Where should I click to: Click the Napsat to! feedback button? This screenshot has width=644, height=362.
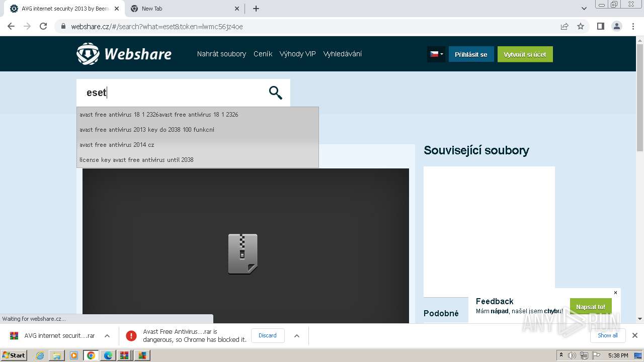pos(591,307)
